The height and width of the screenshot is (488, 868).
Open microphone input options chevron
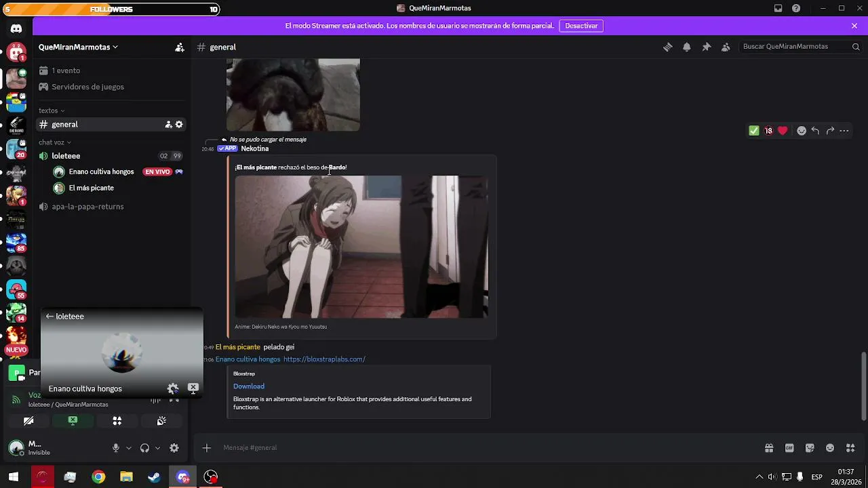tap(129, 448)
